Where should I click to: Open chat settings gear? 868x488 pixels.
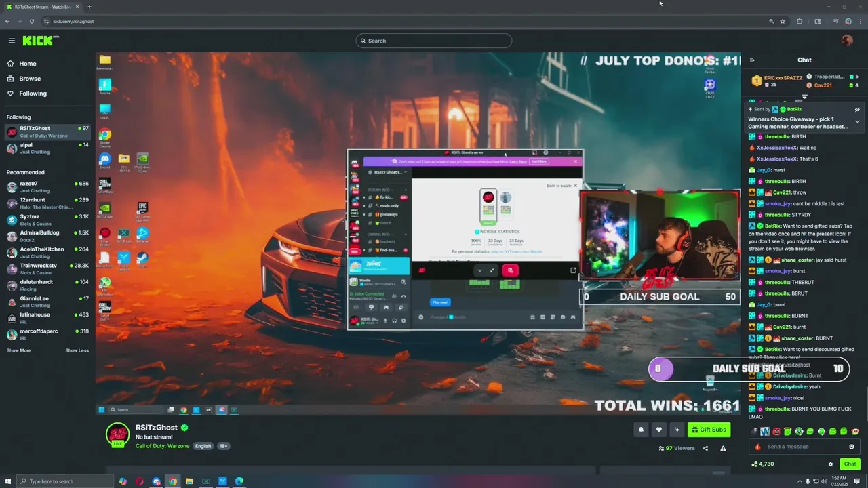(831, 464)
